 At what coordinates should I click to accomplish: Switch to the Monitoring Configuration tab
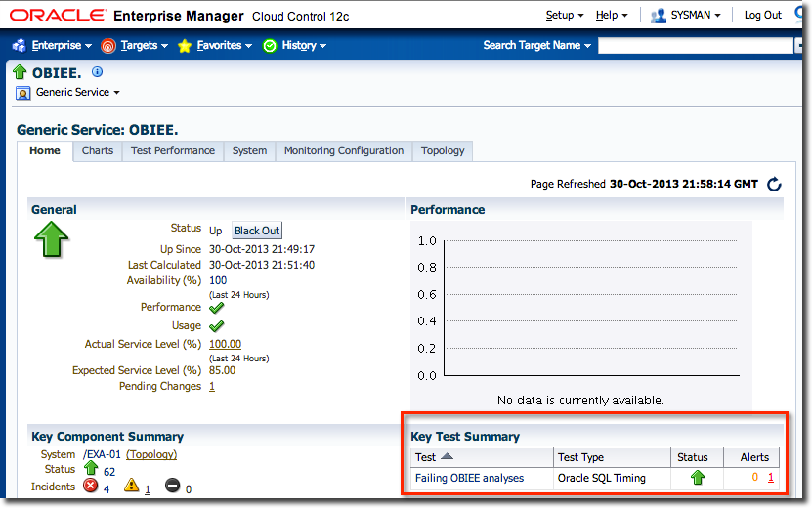tap(343, 150)
